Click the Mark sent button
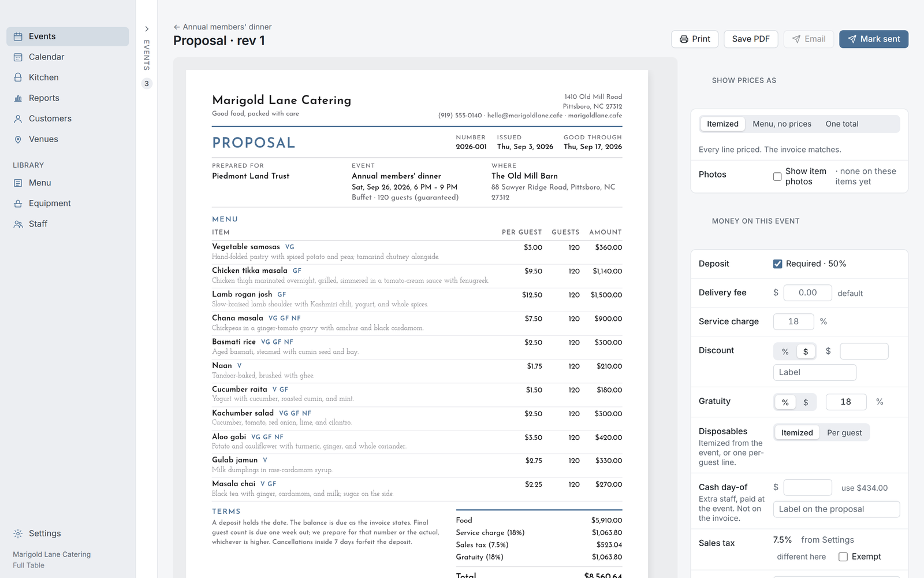The width and height of the screenshot is (924, 578). (x=874, y=39)
